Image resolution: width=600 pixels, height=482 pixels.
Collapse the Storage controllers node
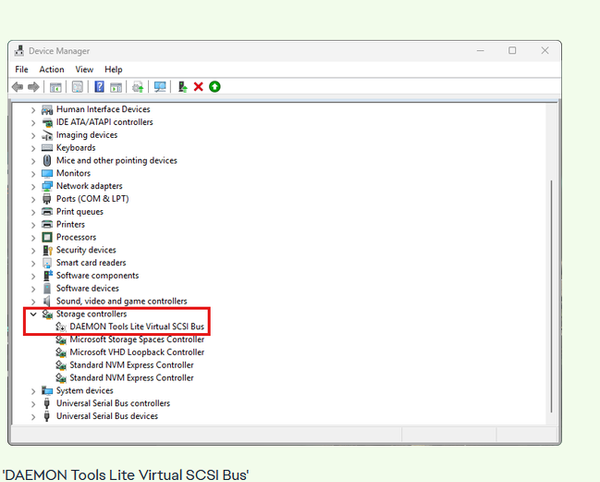33,314
